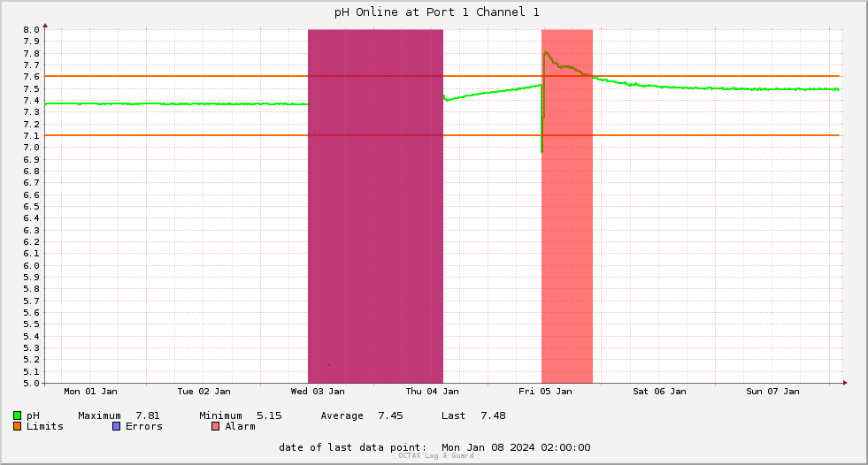This screenshot has height=465, width=868.
Task: Click the 'Thu 04 Jan' axis label
Action: click(x=433, y=392)
